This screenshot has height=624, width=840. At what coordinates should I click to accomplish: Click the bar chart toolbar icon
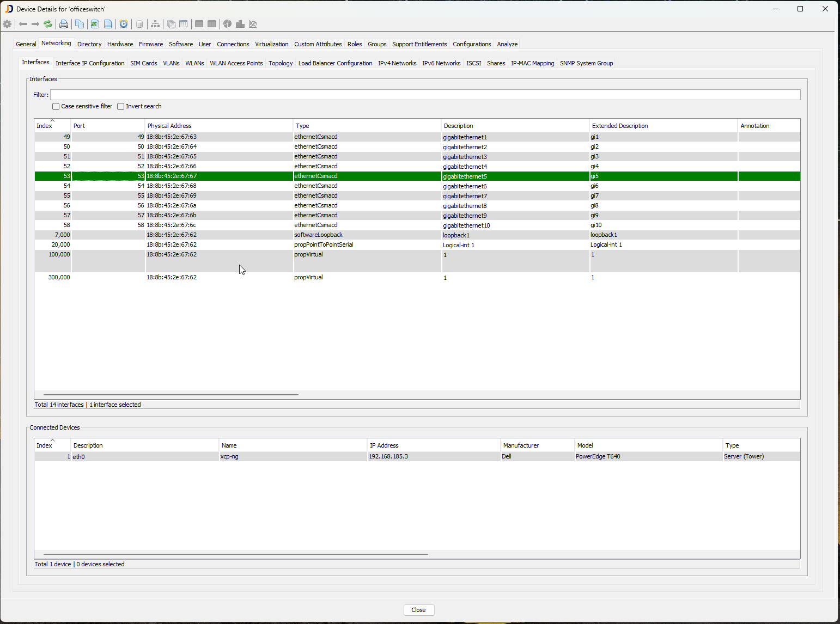pyautogui.click(x=240, y=24)
